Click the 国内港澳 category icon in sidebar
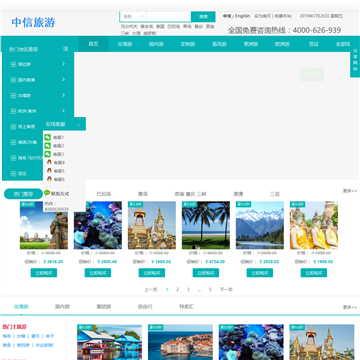 click(x=13, y=80)
